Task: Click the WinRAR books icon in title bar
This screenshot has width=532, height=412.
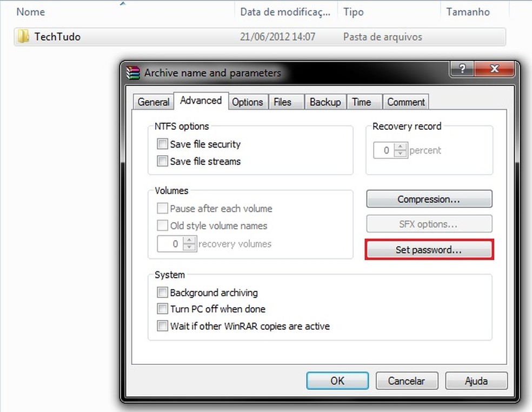Action: pyautogui.click(x=132, y=72)
